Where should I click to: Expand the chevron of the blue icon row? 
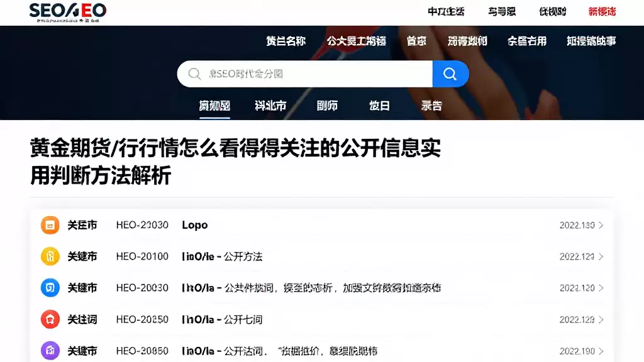pos(601,288)
